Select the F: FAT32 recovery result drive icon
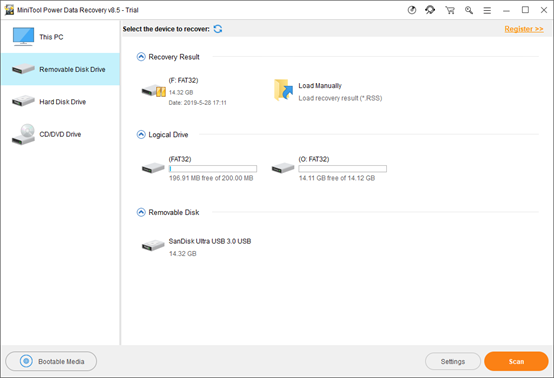554x378 pixels. point(154,91)
